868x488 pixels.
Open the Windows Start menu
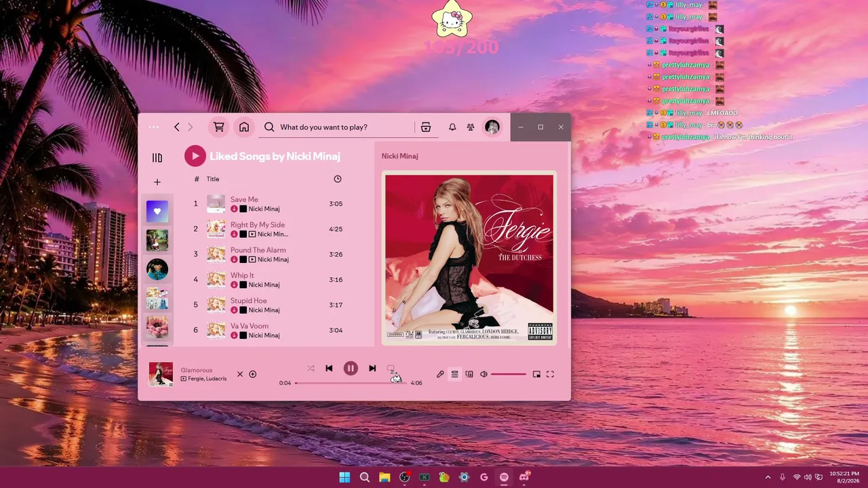point(344,477)
